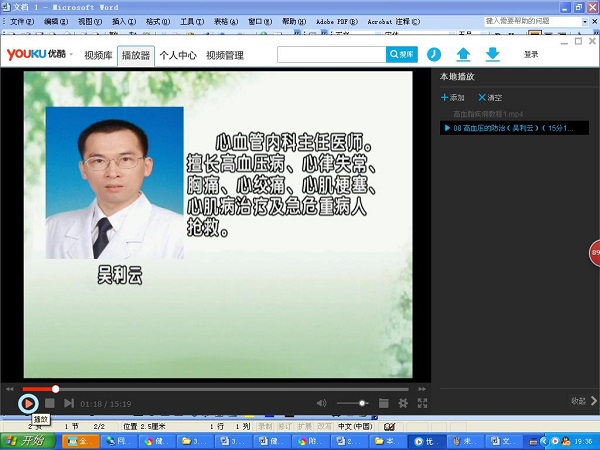600x450 pixels.
Task: Open player settings gear icon
Action: [x=403, y=403]
